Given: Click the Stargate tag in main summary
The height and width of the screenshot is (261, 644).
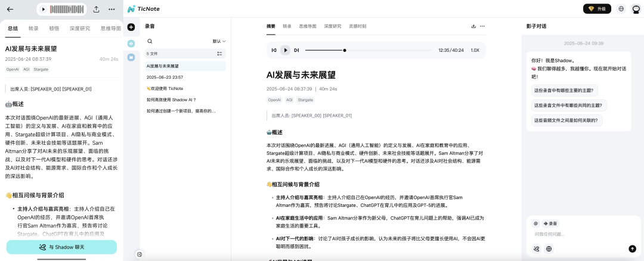Looking at the screenshot, I should tap(305, 100).
